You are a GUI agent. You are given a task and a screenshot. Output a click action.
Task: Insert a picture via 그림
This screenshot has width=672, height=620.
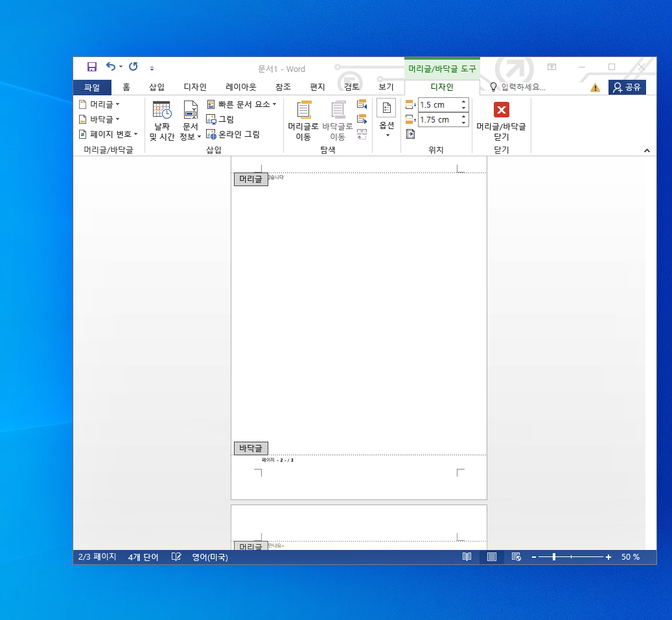coord(220,119)
